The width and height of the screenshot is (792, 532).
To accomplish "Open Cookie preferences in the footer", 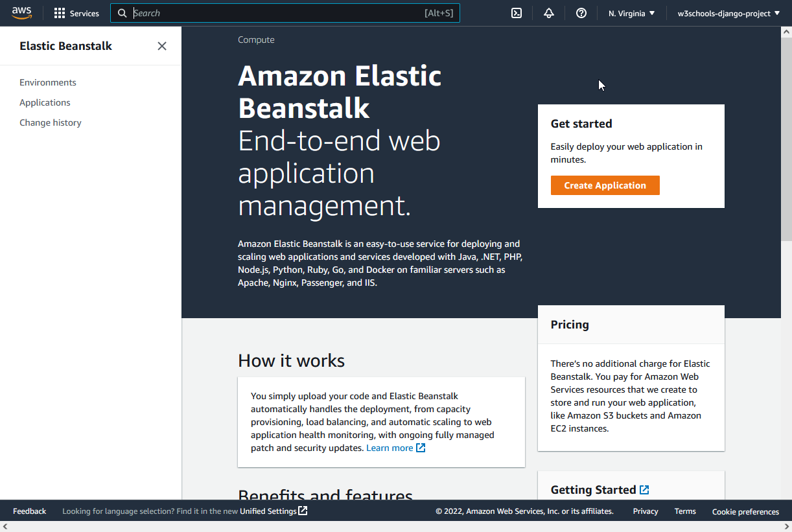I will point(745,511).
